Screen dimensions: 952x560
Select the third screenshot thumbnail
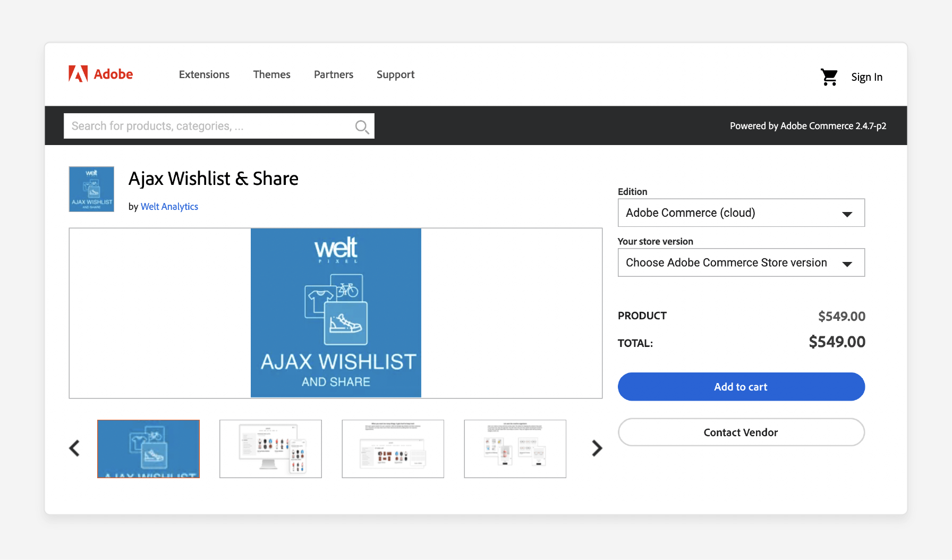click(x=393, y=449)
